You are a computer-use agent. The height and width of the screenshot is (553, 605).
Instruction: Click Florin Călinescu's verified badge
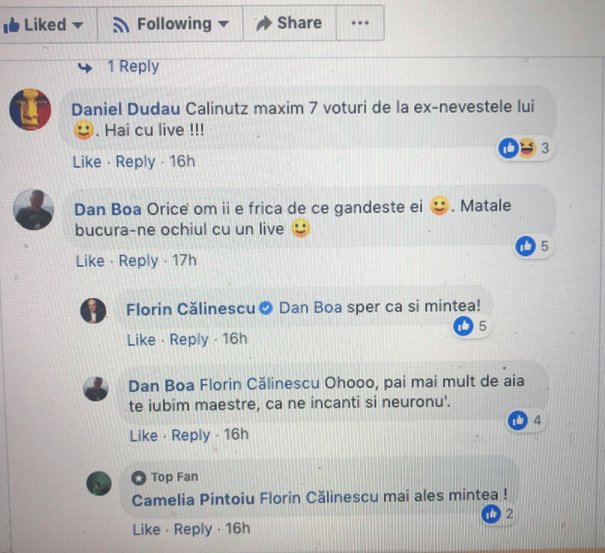tap(266, 308)
